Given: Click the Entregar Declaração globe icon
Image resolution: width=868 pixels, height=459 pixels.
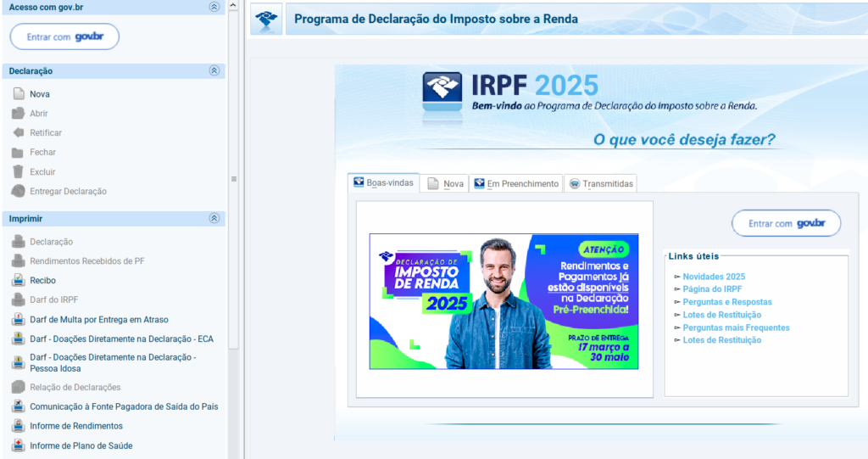Looking at the screenshot, I should (x=19, y=191).
